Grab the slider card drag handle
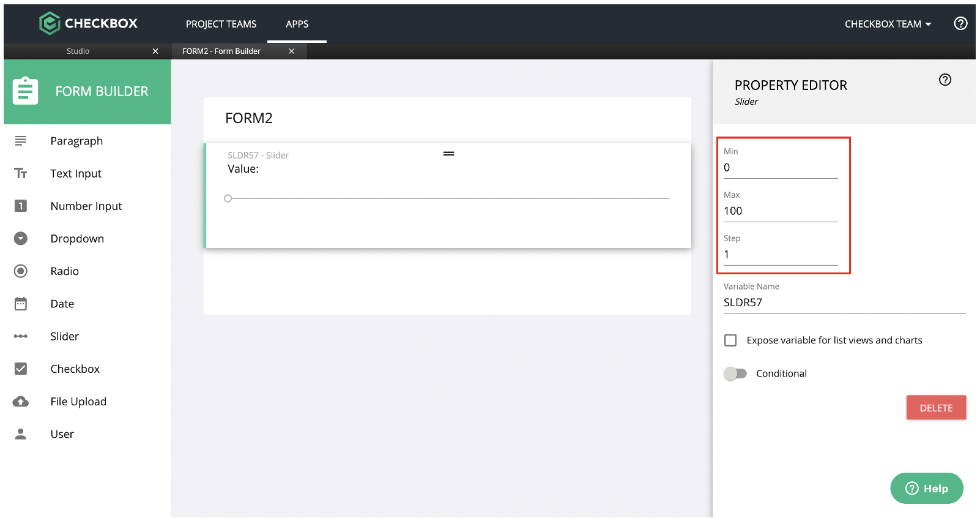 click(x=448, y=154)
